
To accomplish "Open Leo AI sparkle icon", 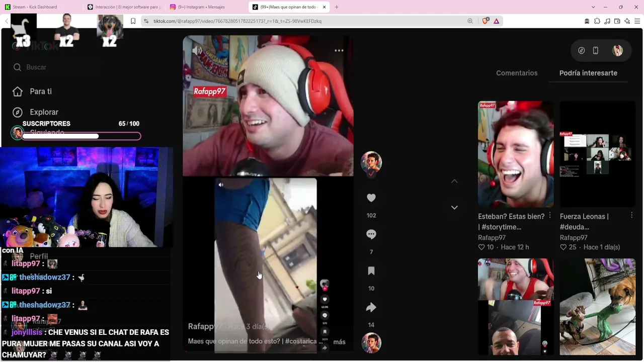I will click(627, 21).
